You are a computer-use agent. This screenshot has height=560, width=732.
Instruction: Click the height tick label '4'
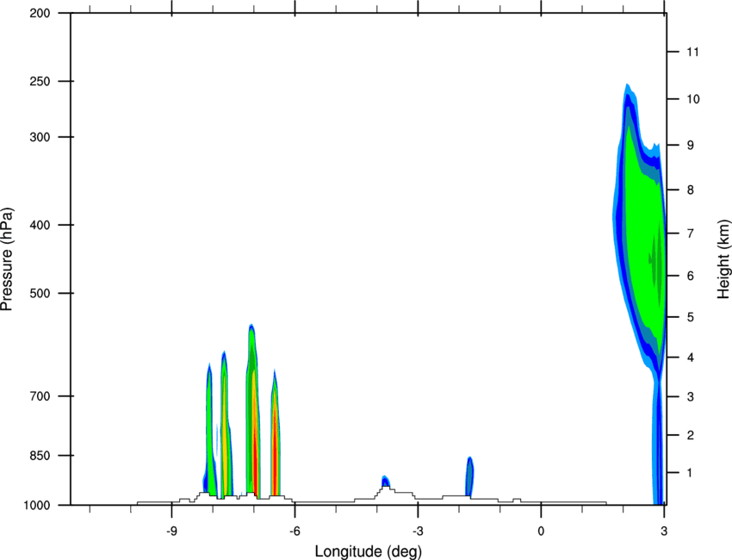691,358
